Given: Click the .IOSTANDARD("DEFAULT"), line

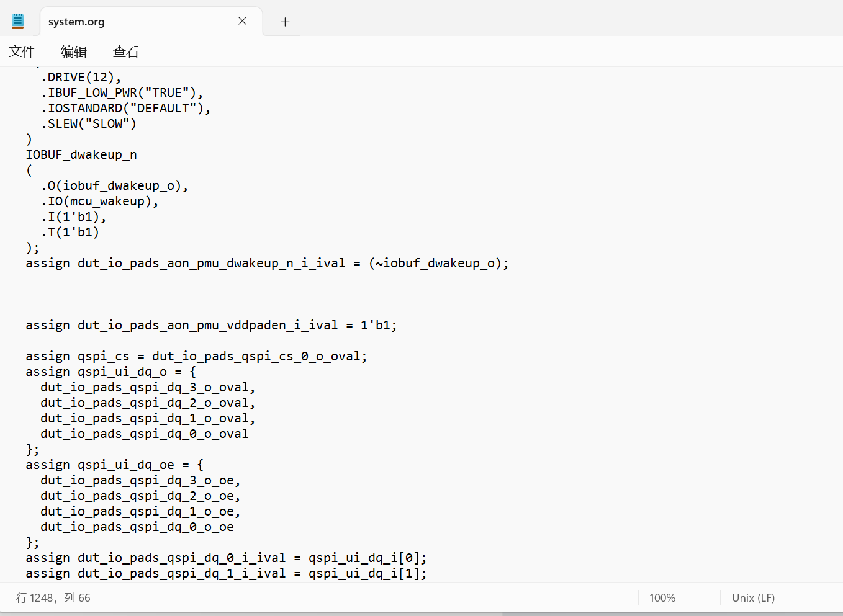Looking at the screenshot, I should (x=126, y=108).
